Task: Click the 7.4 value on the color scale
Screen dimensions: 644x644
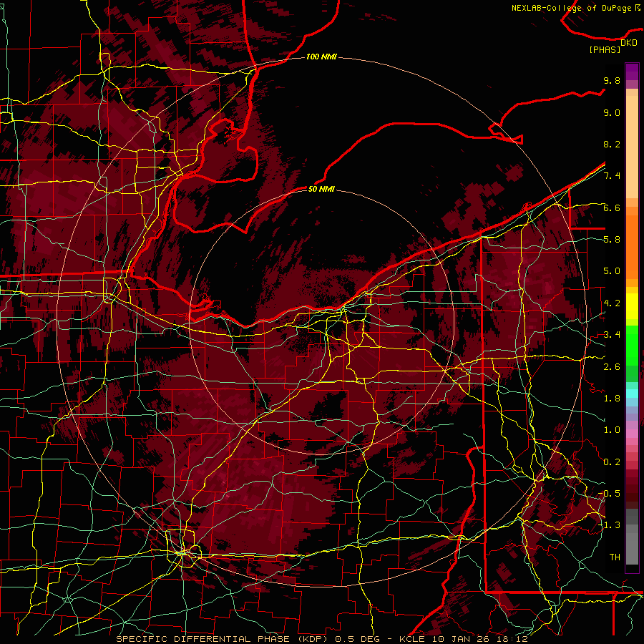Action: click(x=612, y=176)
